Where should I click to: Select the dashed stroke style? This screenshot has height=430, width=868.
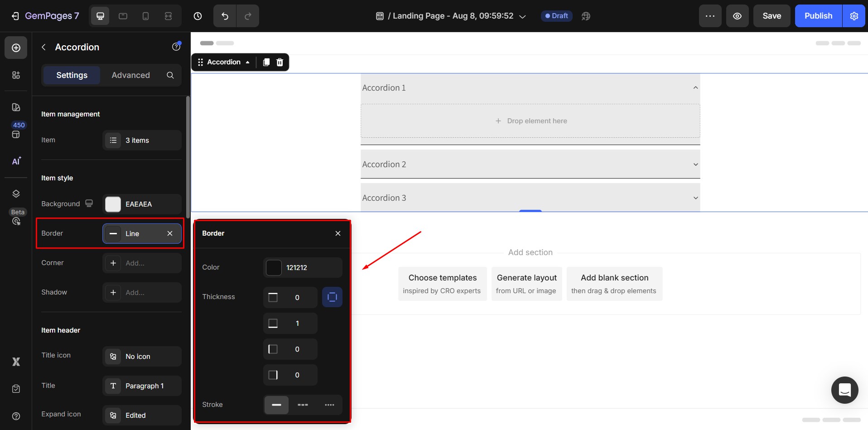(x=303, y=405)
